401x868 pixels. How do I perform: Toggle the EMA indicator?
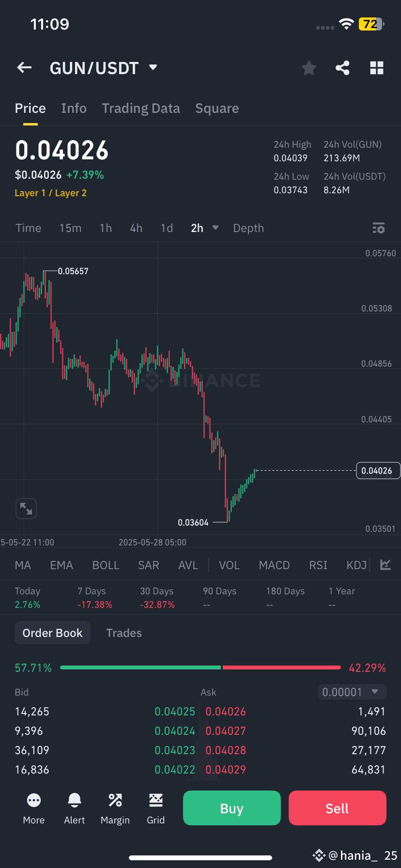62,565
